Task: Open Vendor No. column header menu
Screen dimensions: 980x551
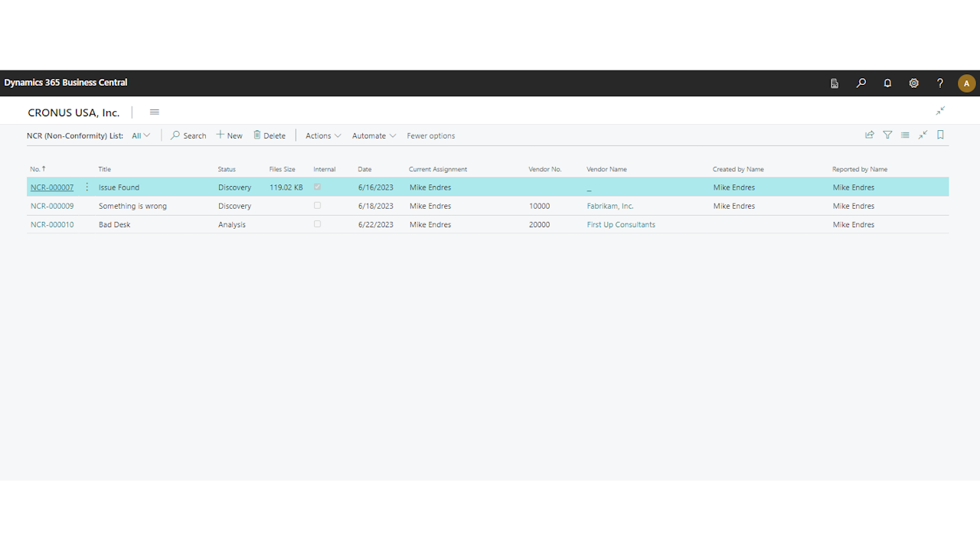Action: (545, 169)
